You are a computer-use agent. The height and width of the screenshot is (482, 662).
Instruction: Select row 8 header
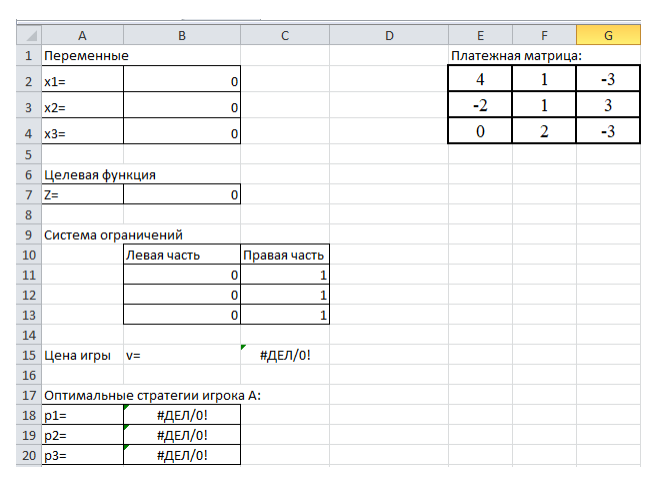coord(29,214)
